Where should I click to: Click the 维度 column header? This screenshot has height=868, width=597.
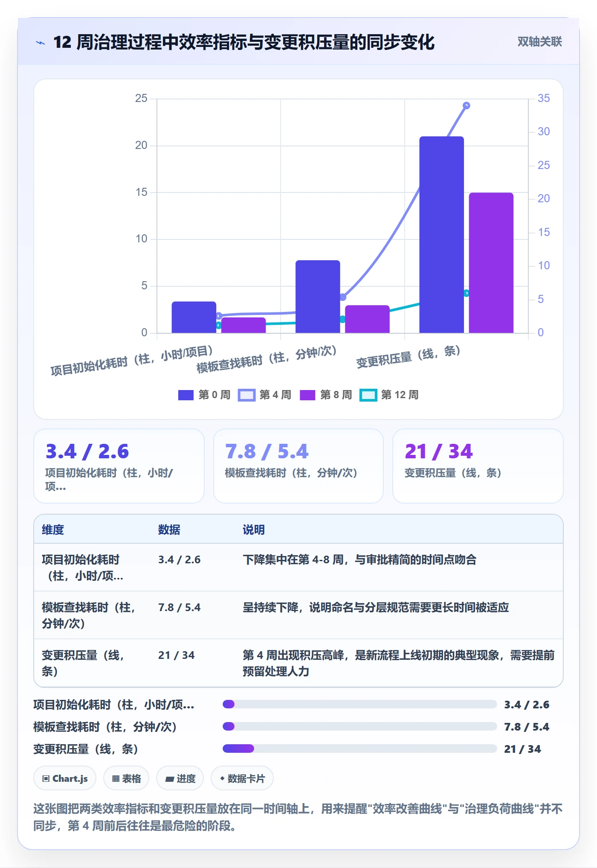coord(53,530)
